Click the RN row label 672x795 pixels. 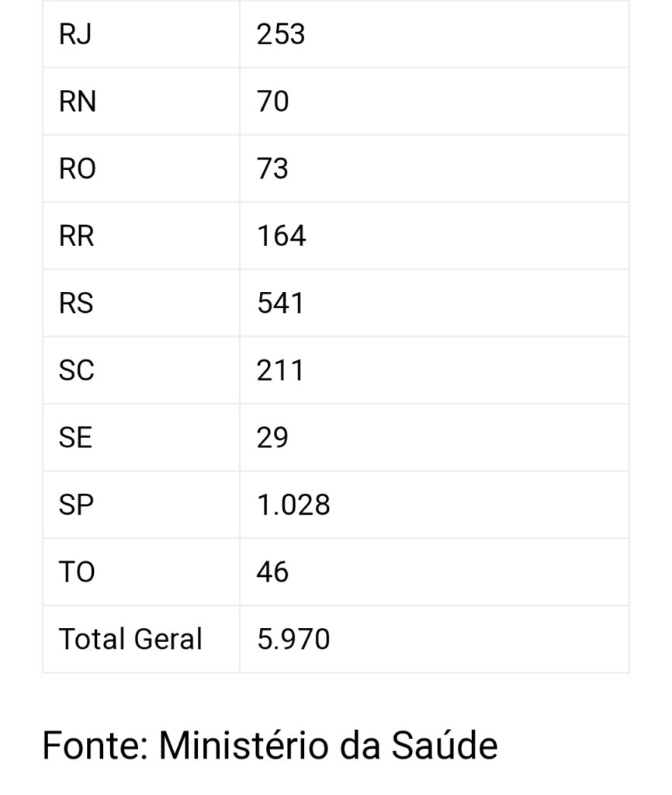coord(77,102)
